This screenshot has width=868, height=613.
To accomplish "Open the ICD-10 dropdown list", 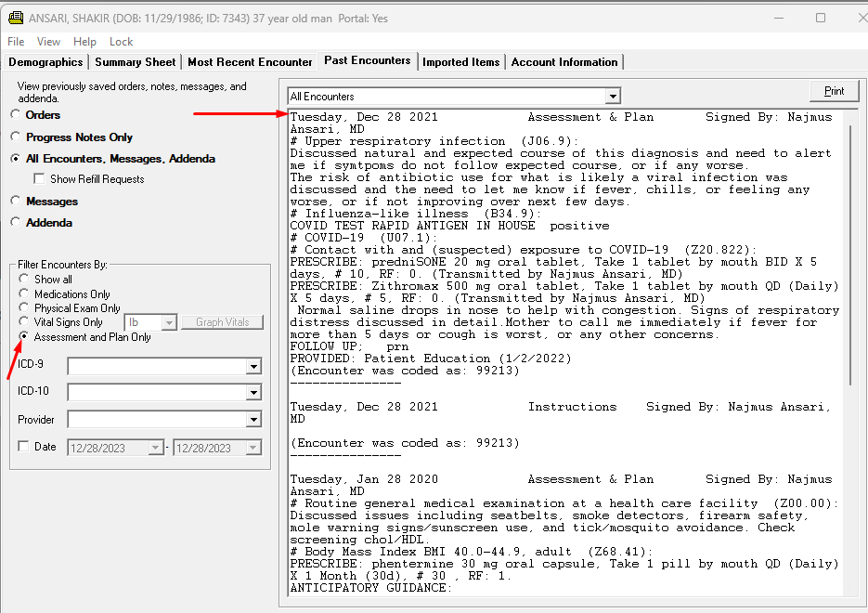I will click(253, 393).
